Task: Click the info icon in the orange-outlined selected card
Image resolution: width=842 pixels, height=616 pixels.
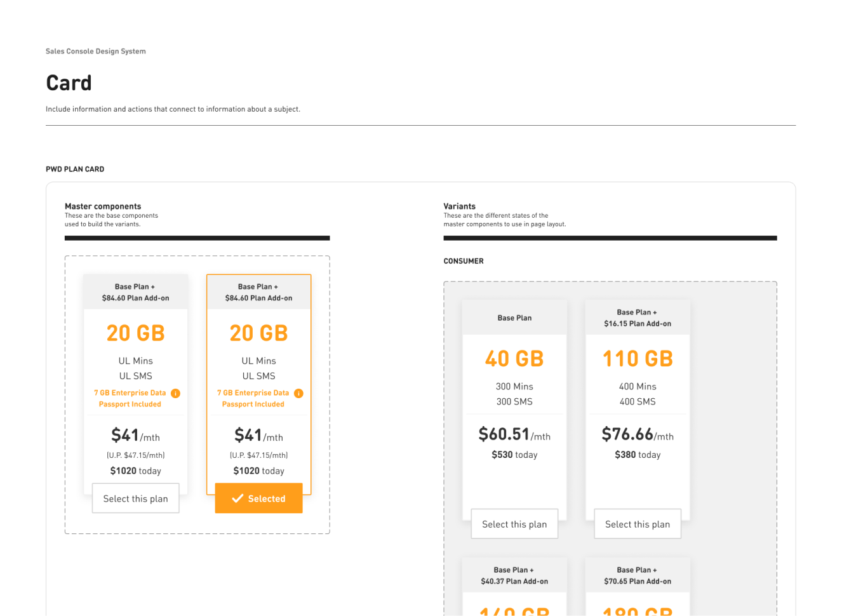Action: [299, 393]
